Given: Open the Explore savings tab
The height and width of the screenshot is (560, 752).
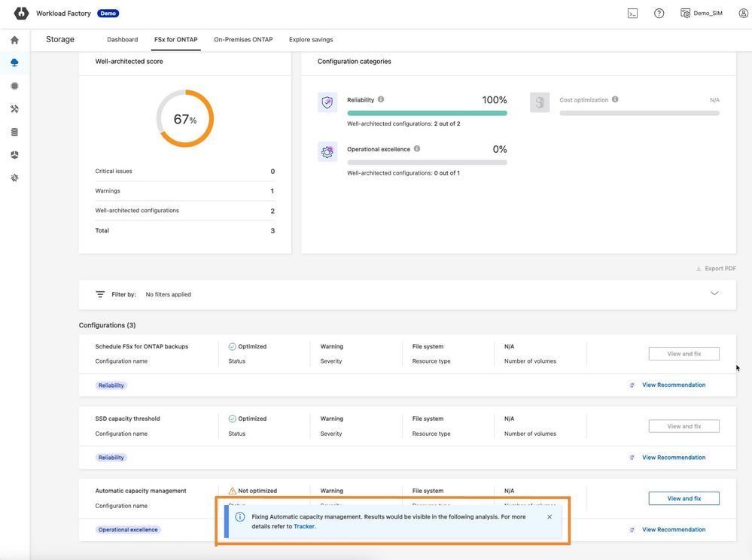Looking at the screenshot, I should click(x=311, y=40).
